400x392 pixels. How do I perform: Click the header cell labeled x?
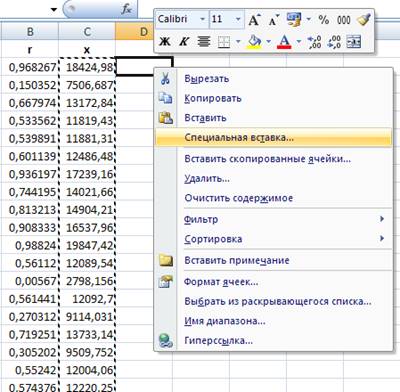[87, 49]
